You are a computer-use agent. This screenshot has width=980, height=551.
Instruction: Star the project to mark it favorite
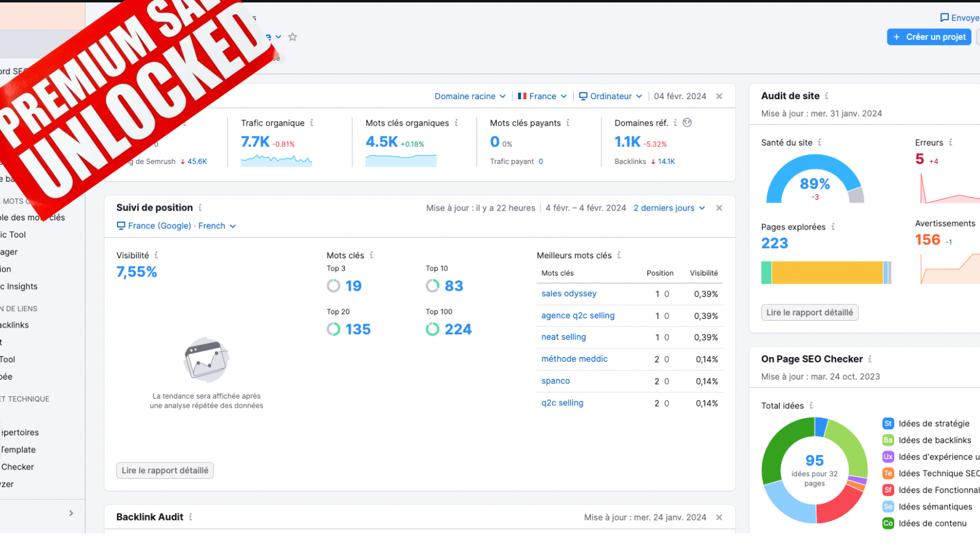(292, 37)
